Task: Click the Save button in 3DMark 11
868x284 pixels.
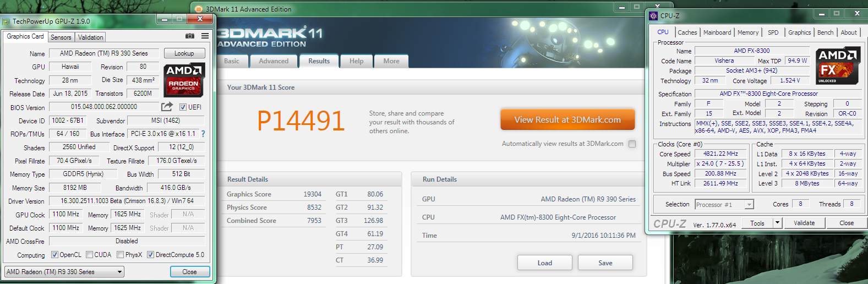Action: tap(605, 263)
